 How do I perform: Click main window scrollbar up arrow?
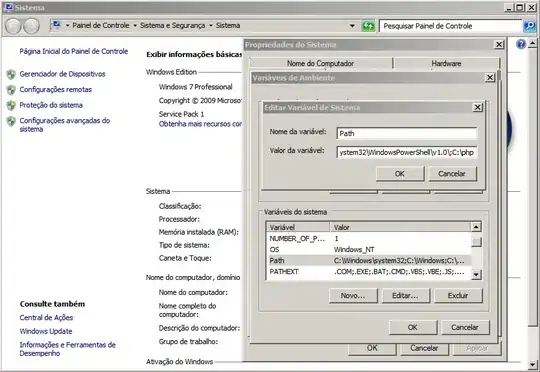533,43
